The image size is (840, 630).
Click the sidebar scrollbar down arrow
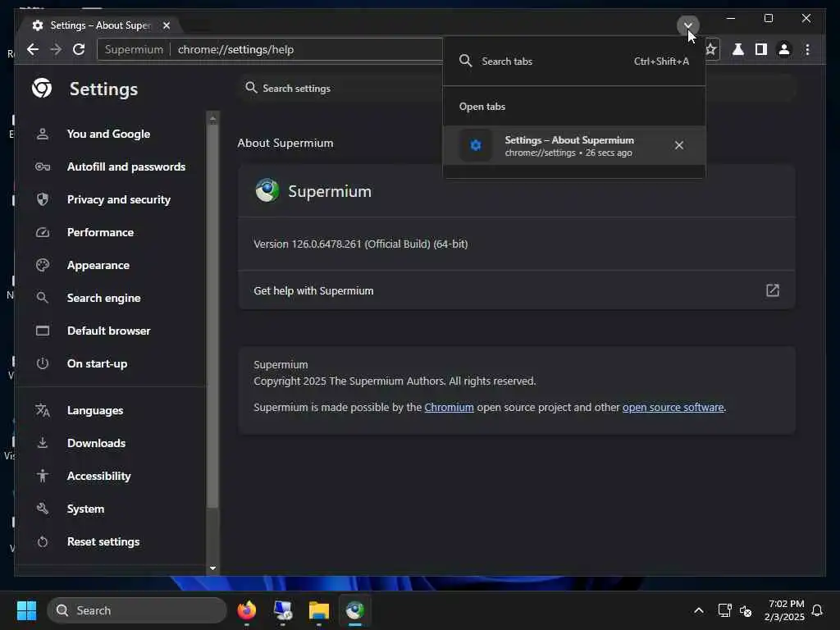coord(212,568)
